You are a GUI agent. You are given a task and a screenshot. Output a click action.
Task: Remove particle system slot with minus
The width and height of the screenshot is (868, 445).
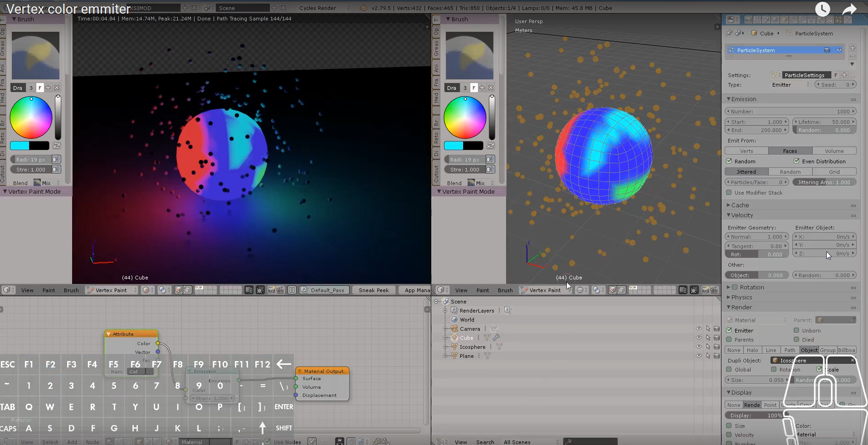tap(853, 56)
